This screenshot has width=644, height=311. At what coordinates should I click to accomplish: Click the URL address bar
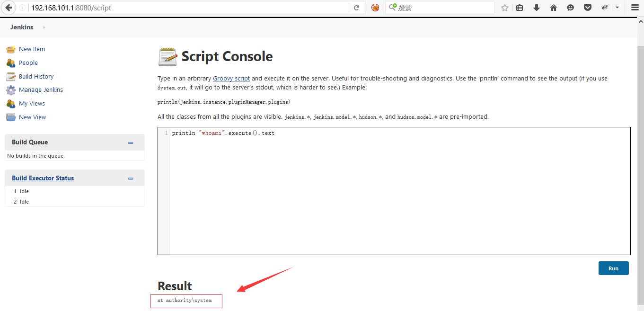tap(189, 8)
